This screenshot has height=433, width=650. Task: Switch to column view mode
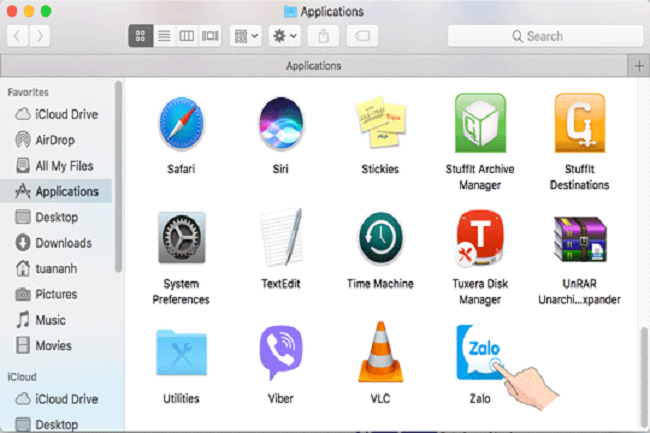(186, 36)
